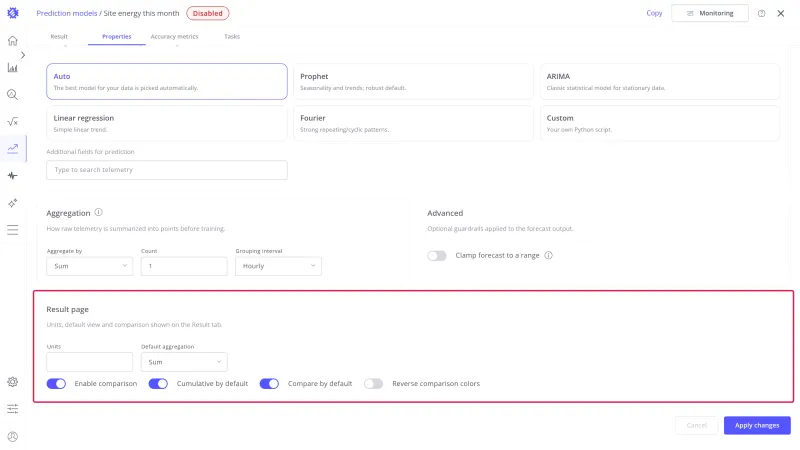Viewport: 800px width, 450px height.
Task: Open the trend line prediction models icon
Action: (x=13, y=148)
